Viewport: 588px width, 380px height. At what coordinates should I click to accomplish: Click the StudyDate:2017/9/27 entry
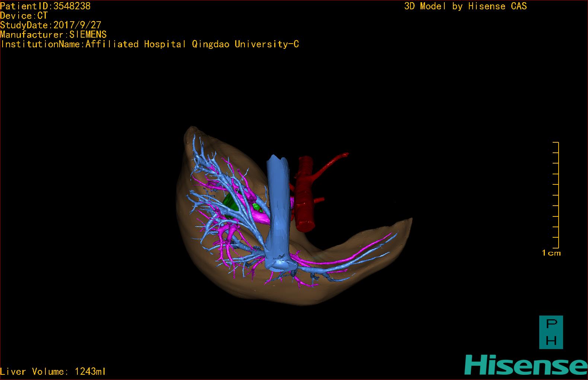point(51,25)
